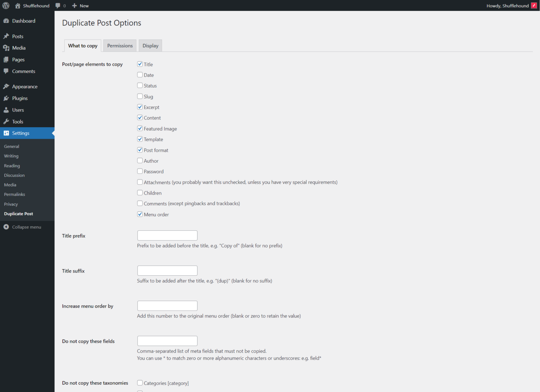
Task: Switch to the Permissions tab
Action: click(120, 46)
